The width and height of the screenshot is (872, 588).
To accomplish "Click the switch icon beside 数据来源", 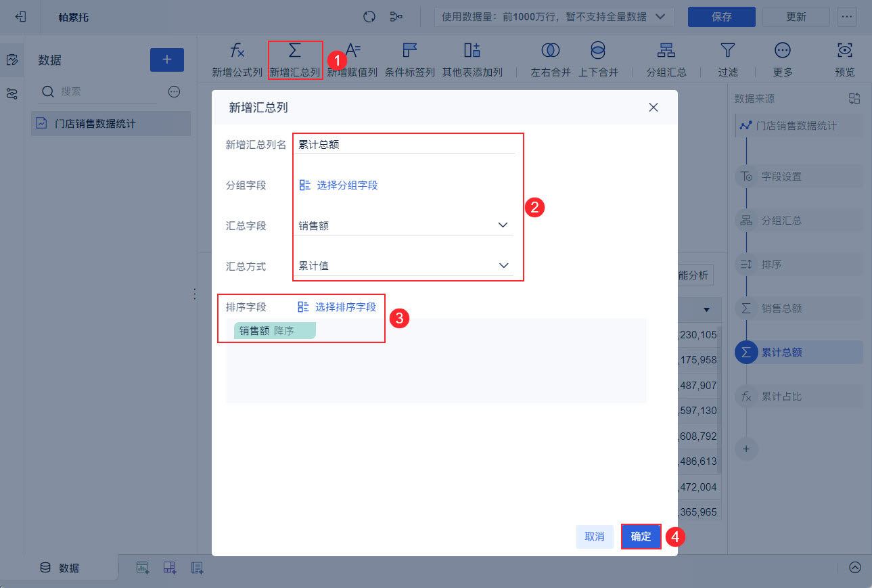I will (x=854, y=99).
